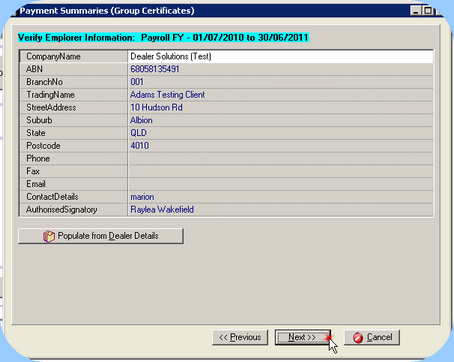The width and height of the screenshot is (454, 362).
Task: Select TradingName value Adams Testing Client
Action: click(280, 95)
